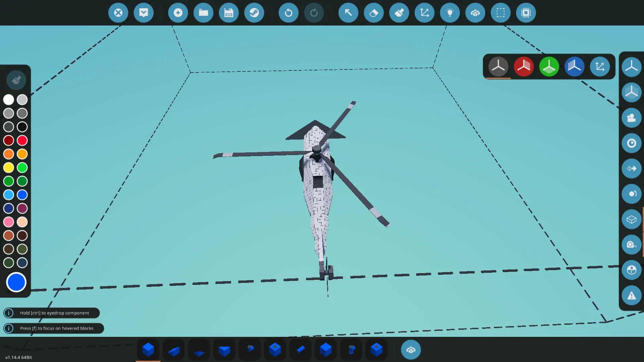Open the block inventory from top toolbar
The image size is (644, 362).
475,13
